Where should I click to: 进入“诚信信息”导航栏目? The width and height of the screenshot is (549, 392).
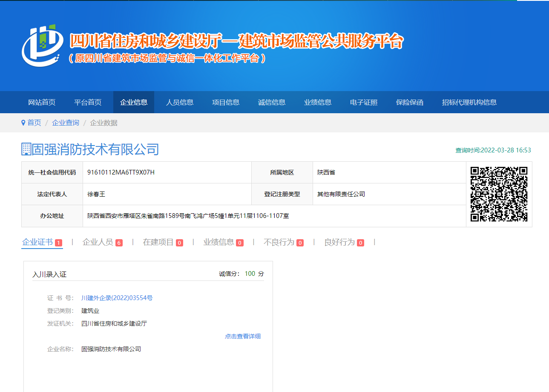click(x=272, y=102)
